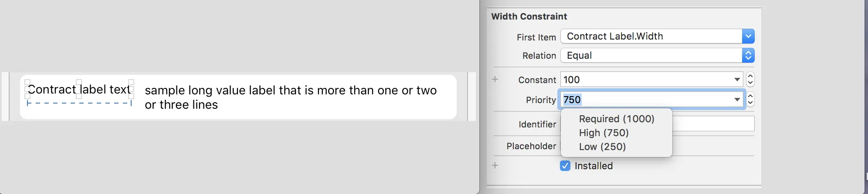This screenshot has width=868, height=194.
Task: Click into the Constant value field
Action: click(x=645, y=80)
